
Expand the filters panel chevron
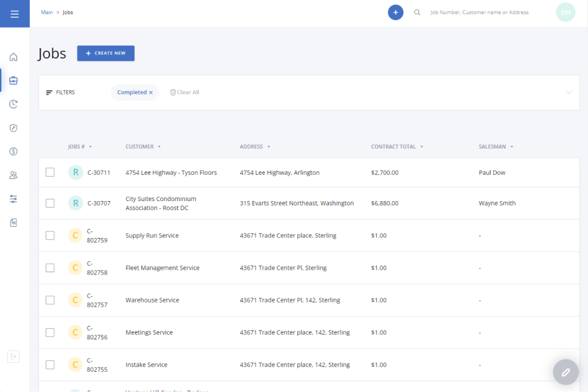tap(568, 92)
